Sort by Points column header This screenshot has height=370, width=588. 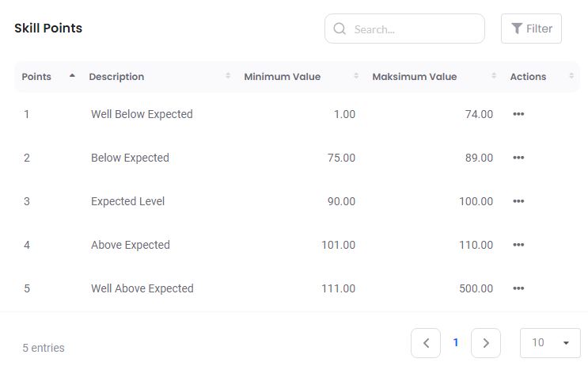click(x=36, y=77)
